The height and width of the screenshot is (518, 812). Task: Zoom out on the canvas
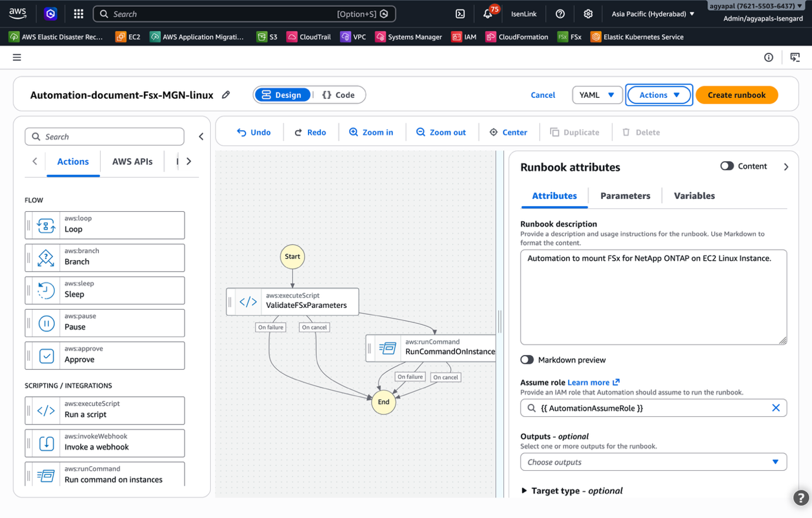pos(441,132)
